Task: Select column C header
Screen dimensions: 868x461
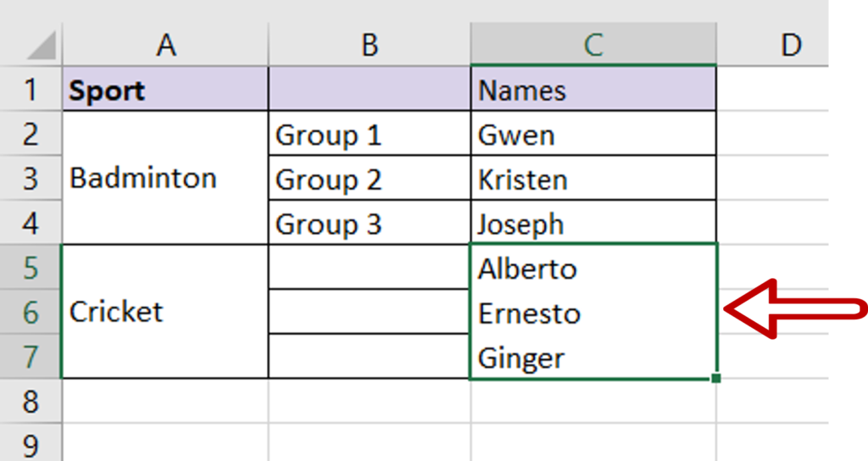Action: 593,44
